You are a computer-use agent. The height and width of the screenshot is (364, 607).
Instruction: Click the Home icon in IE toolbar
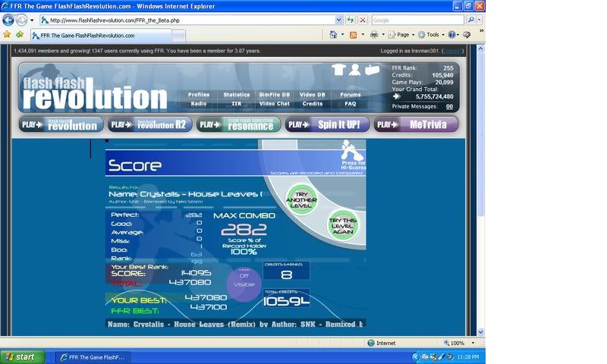(x=334, y=35)
